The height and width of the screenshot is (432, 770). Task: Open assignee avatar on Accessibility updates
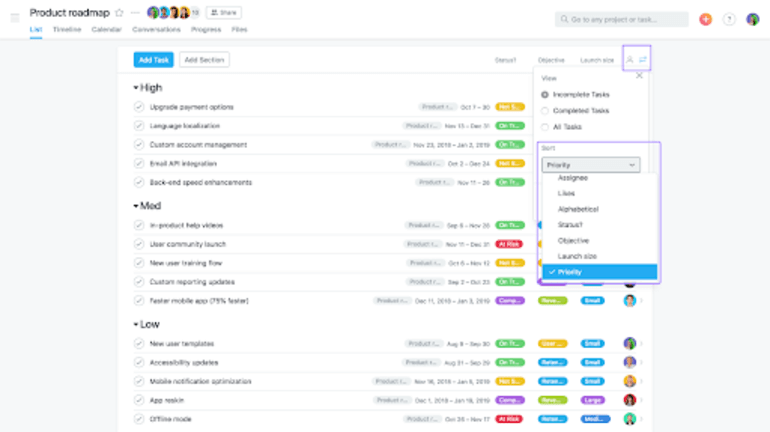[x=630, y=362]
